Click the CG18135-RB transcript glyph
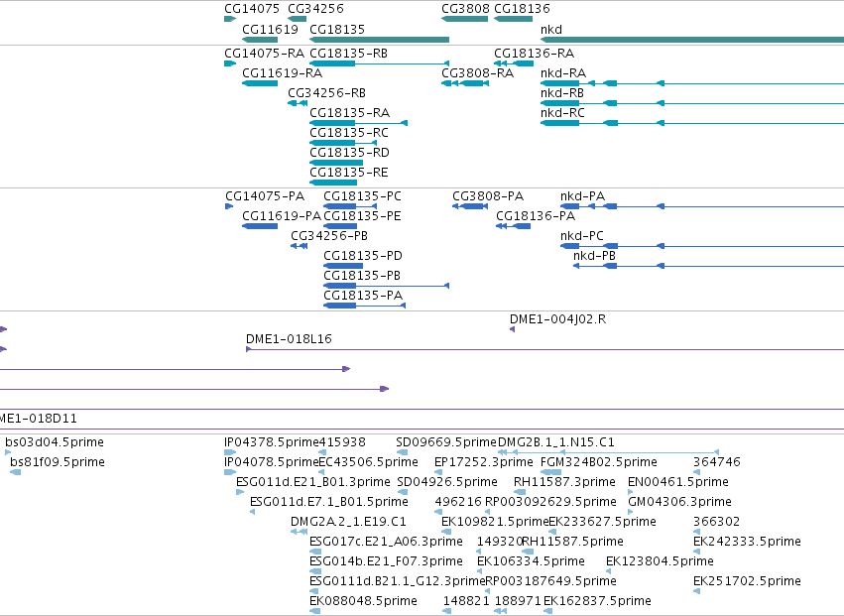The image size is (844, 616). coord(379,63)
